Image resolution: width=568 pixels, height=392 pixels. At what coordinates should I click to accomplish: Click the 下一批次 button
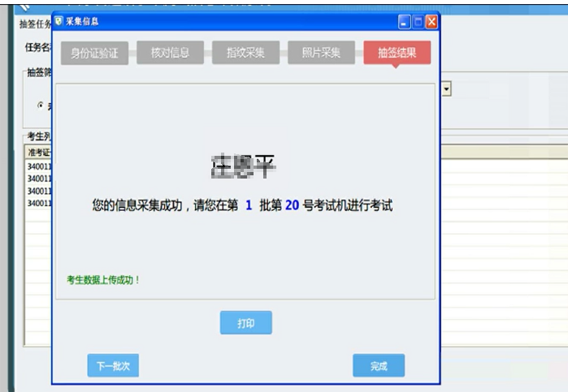click(113, 365)
